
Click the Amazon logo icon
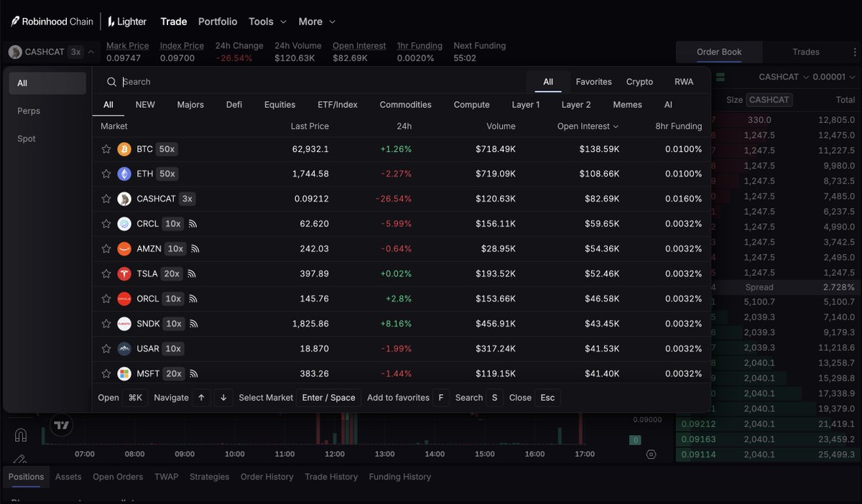tap(124, 249)
